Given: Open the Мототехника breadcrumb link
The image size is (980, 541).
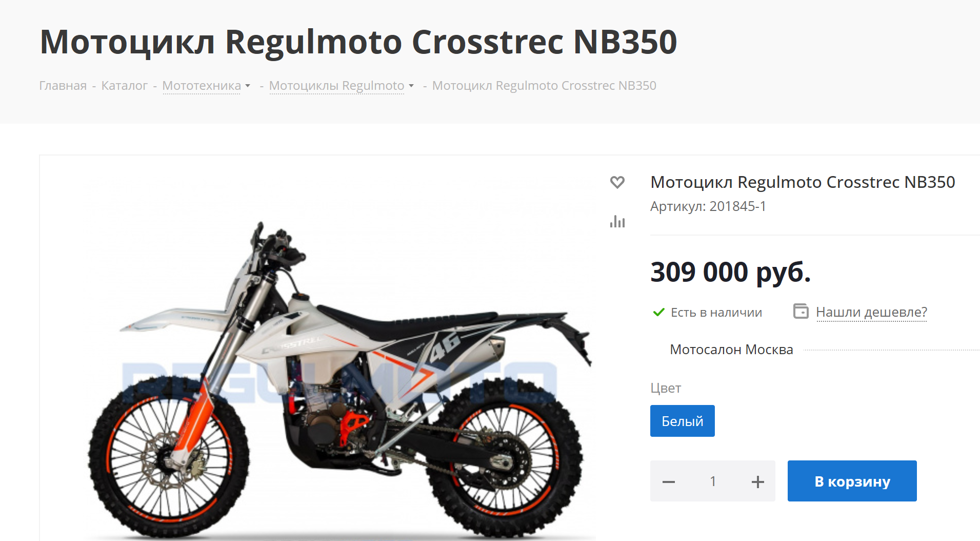Looking at the screenshot, I should click(x=202, y=85).
